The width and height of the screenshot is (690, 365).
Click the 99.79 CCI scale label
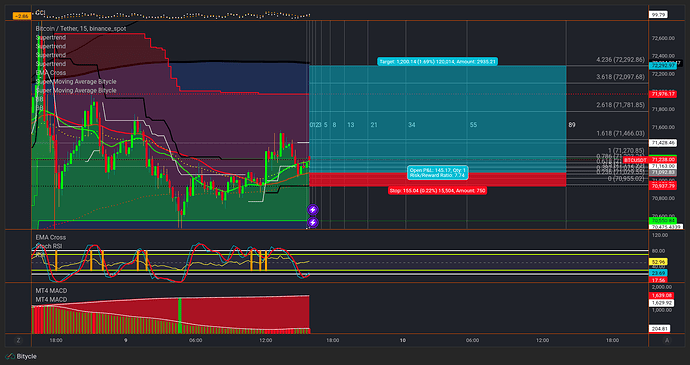click(658, 15)
